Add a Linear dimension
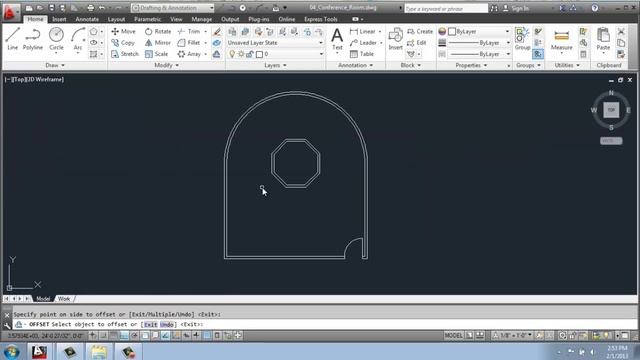The image size is (640, 360). click(363, 31)
